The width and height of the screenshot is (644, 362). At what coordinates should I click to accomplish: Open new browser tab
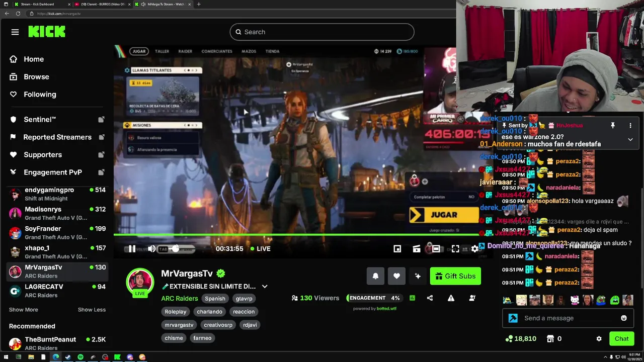coord(199,4)
